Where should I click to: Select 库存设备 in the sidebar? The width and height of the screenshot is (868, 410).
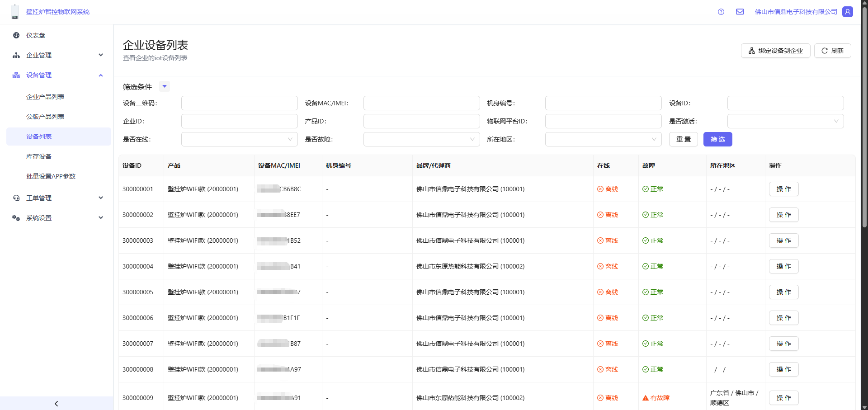click(39, 156)
